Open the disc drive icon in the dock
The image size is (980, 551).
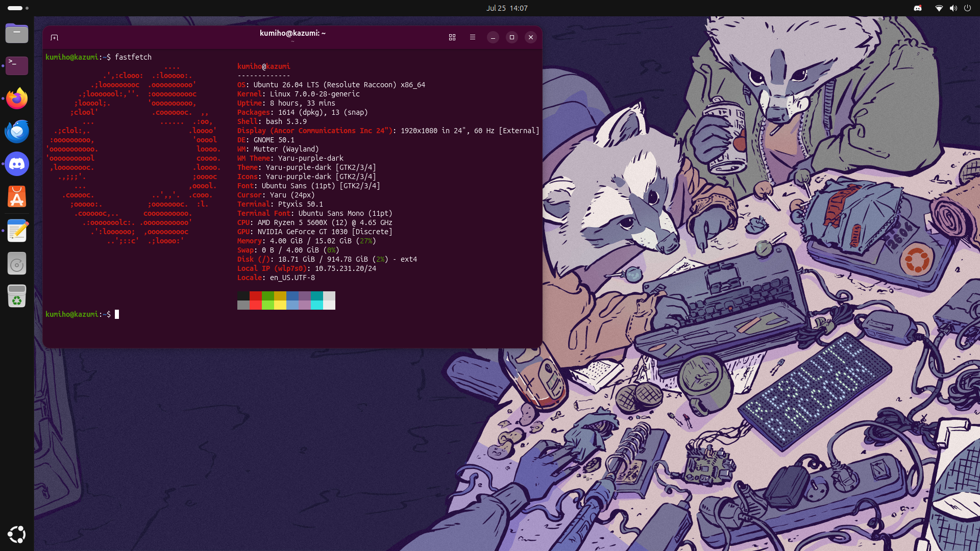17,264
